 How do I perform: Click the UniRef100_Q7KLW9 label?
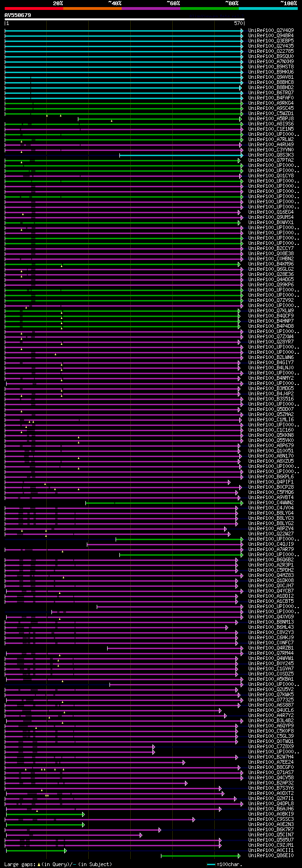click(271, 310)
